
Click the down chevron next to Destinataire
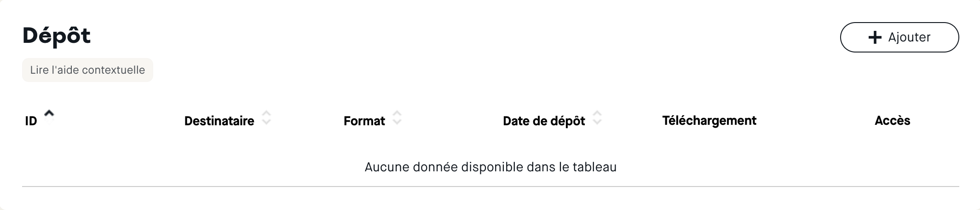(266, 122)
